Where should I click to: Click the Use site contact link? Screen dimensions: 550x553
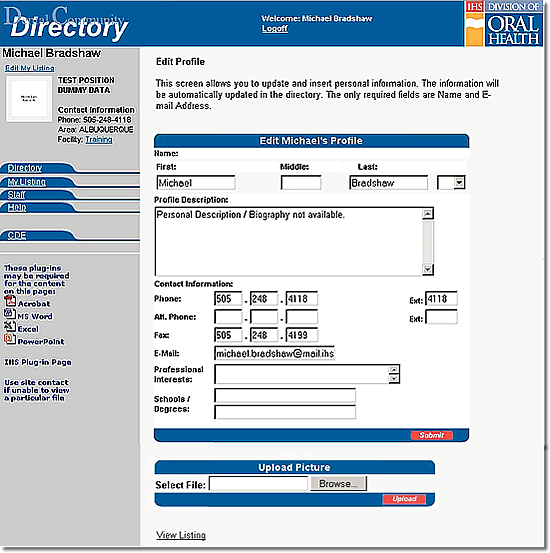click(x=36, y=390)
